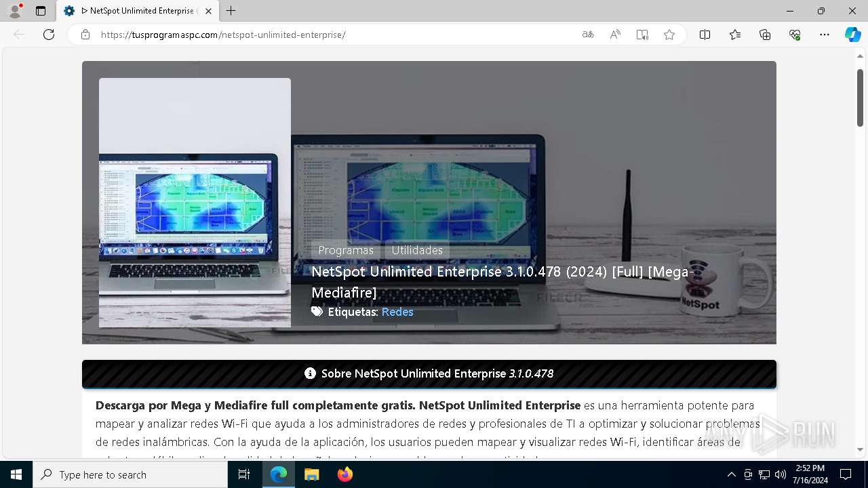Open File Explorer from the taskbar
This screenshot has height=488, width=868.
[x=311, y=474]
